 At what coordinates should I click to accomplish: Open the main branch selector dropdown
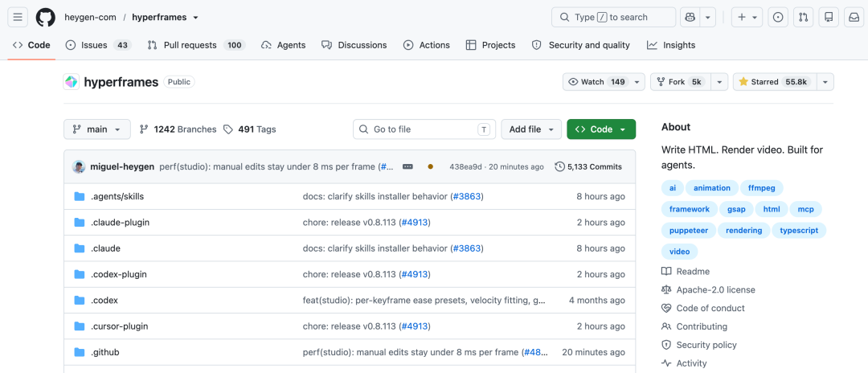tap(97, 129)
